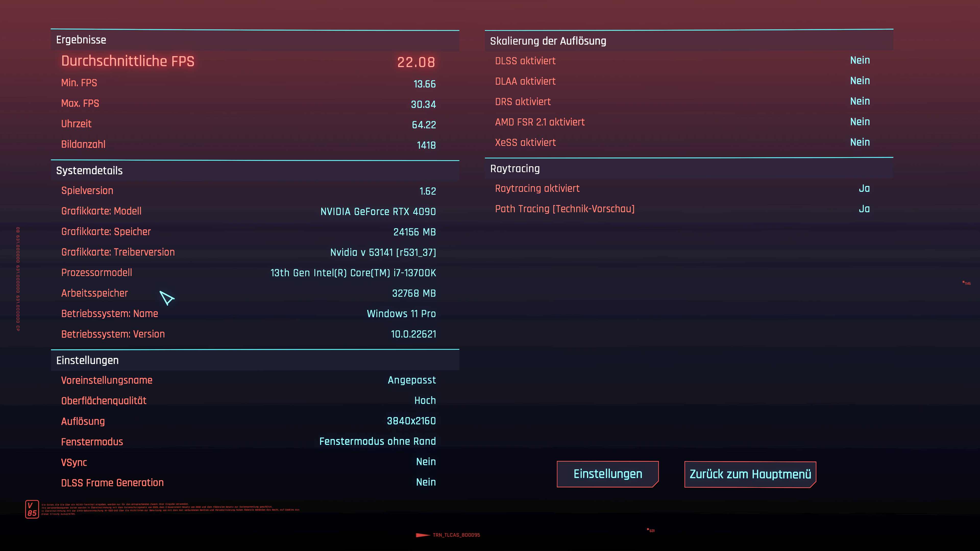Viewport: 980px width, 551px height.
Task: Click the Skalierung der Auflösung header
Action: tap(548, 41)
